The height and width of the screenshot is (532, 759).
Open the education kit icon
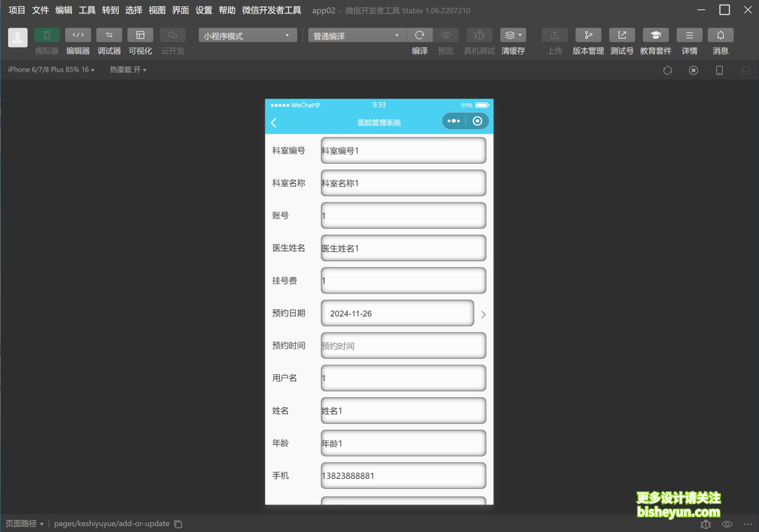655,35
